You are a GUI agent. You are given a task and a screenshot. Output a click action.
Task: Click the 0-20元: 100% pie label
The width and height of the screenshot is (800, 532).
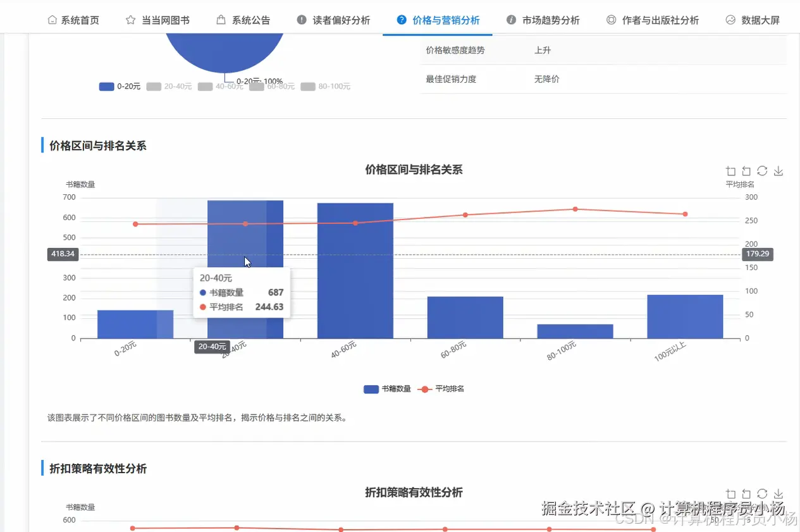259,81
